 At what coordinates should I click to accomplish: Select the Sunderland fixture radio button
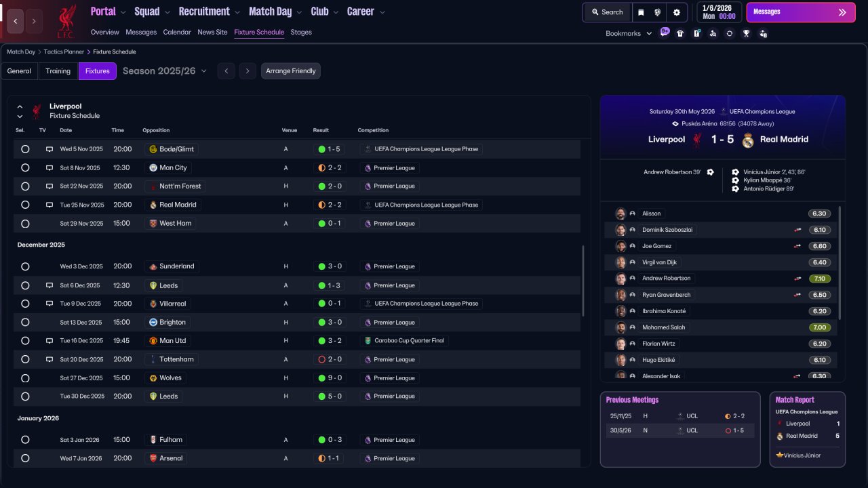coord(25,266)
